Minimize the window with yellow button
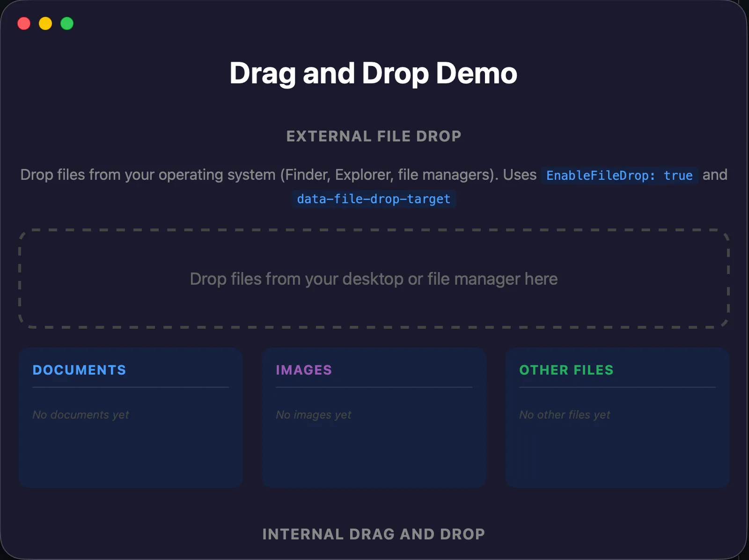The height and width of the screenshot is (560, 749). 45,23
